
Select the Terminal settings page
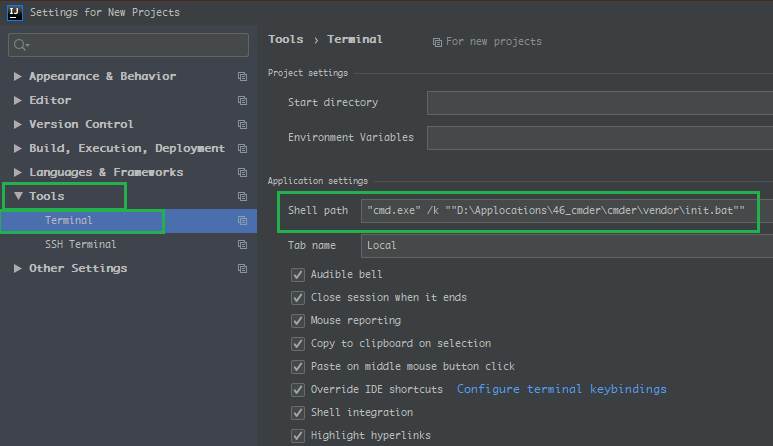pyautogui.click(x=68, y=220)
